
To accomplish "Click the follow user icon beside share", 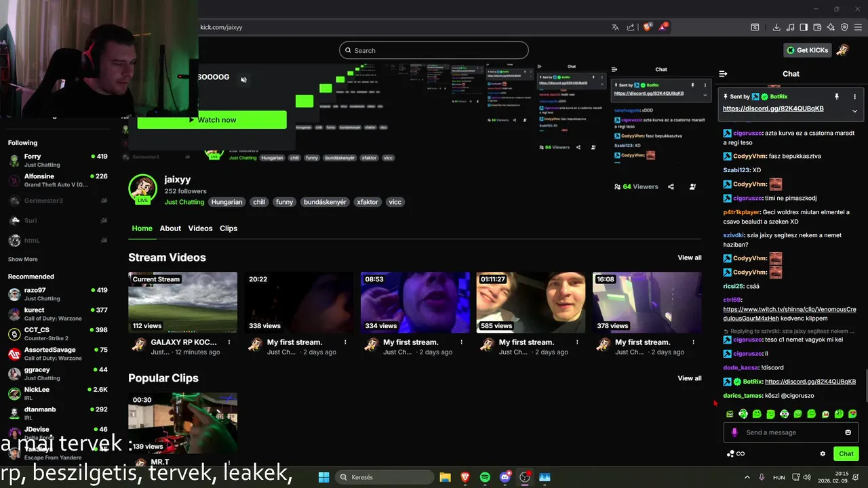I will [x=692, y=186].
